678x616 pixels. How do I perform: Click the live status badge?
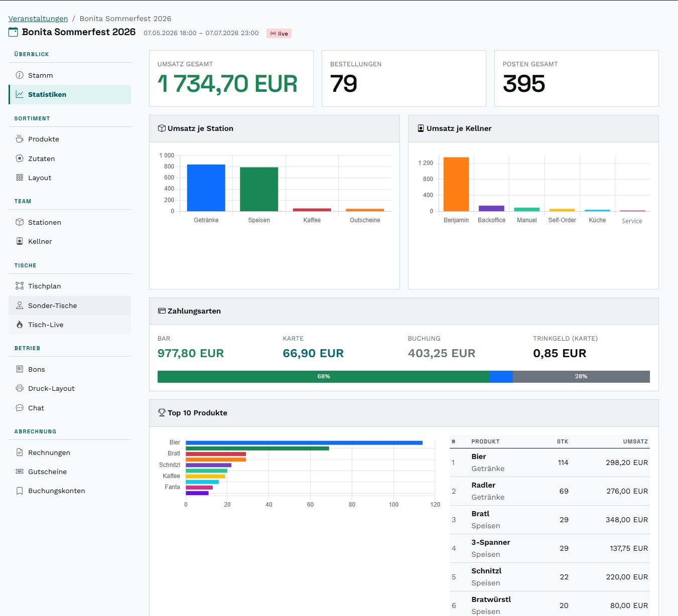tap(279, 34)
